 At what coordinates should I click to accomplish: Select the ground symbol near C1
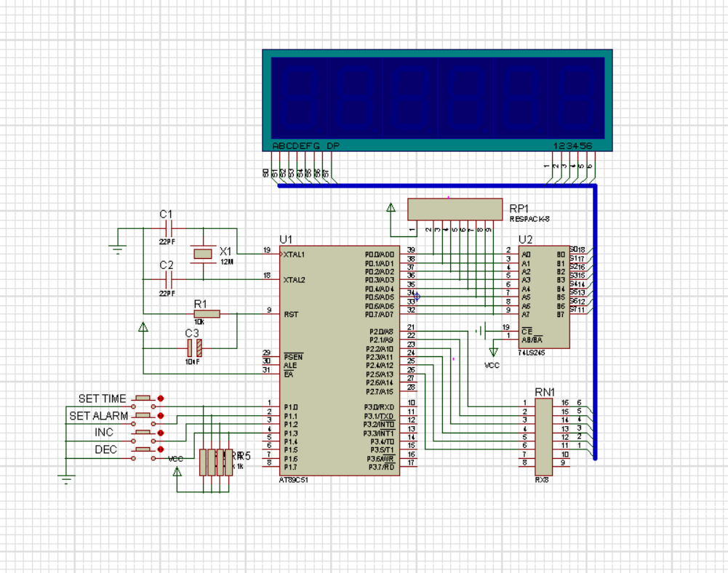coord(118,250)
